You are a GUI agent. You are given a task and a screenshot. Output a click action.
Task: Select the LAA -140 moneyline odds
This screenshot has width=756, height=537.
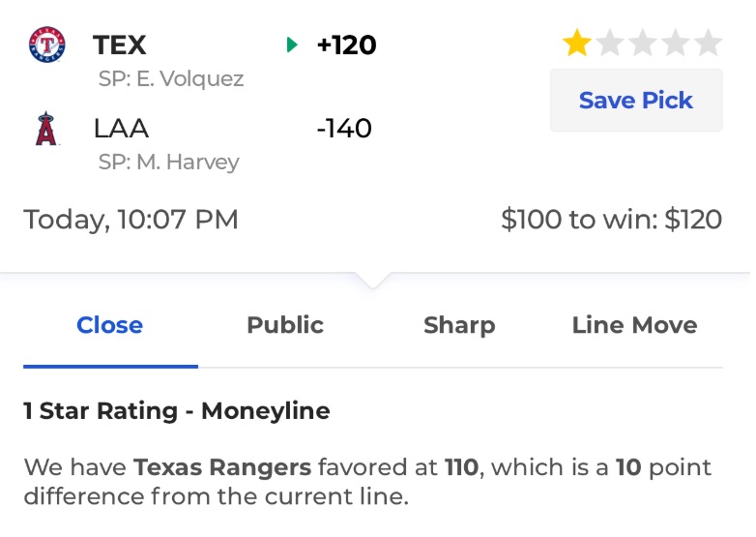[x=344, y=129]
